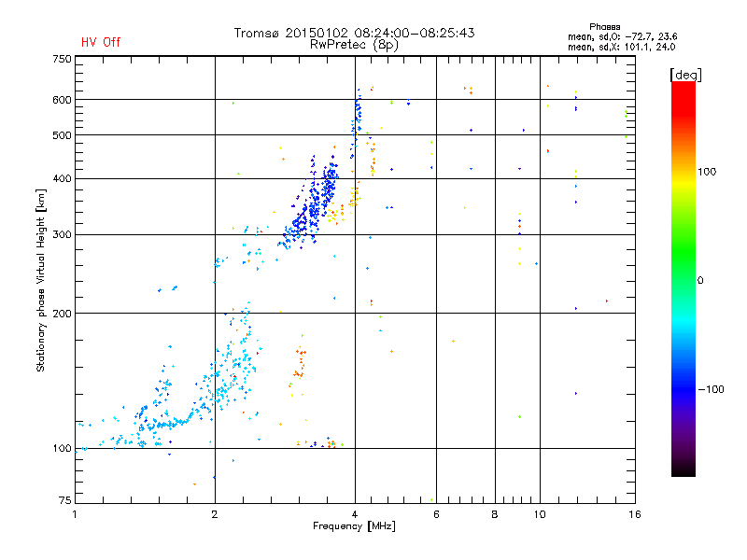Click the y-axis '200' tick label
Viewport: 747px width, 560px height.
tap(62, 314)
